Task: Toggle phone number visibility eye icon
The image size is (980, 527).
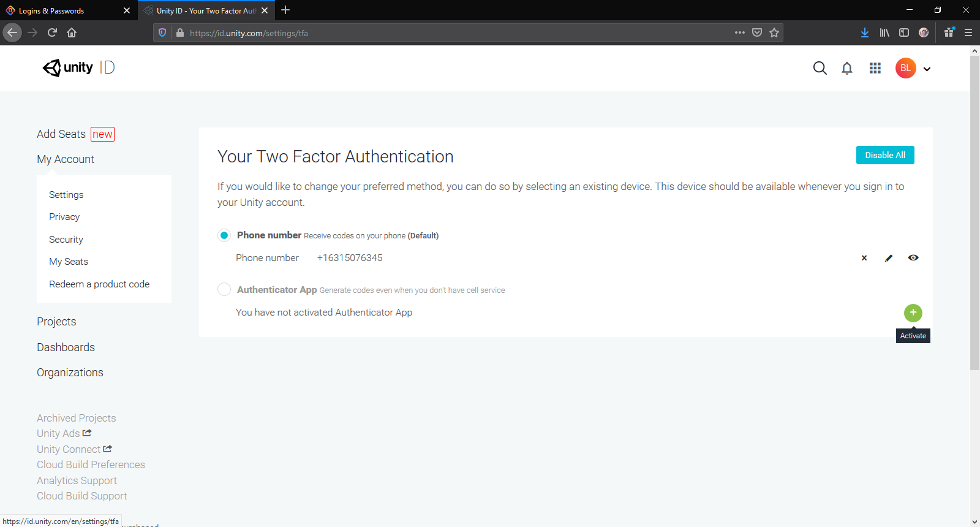Action: tap(913, 258)
